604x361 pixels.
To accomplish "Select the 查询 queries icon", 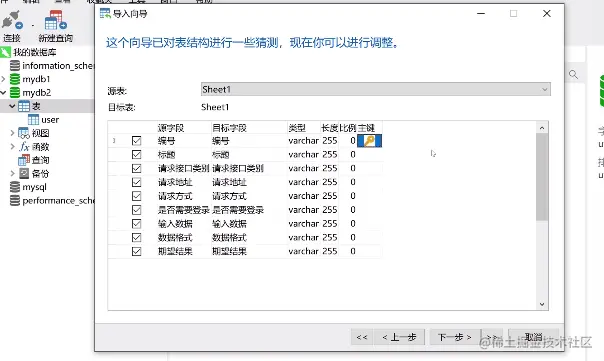I will [24, 160].
